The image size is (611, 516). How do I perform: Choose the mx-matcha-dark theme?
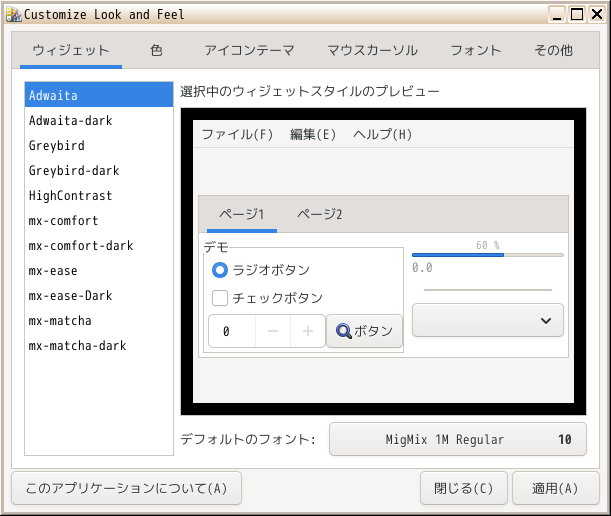pyautogui.click(x=99, y=345)
